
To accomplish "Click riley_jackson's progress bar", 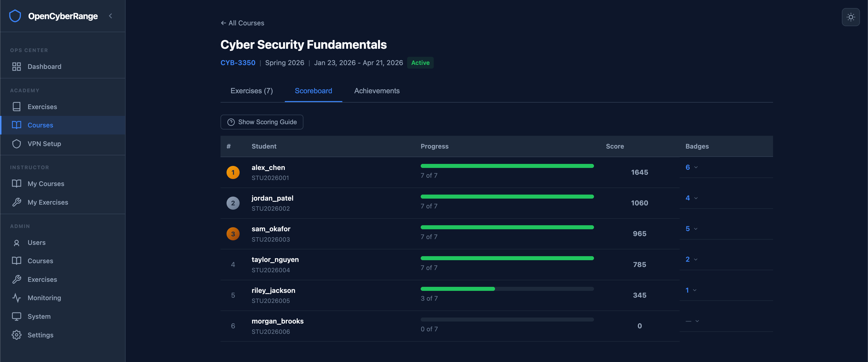I will pyautogui.click(x=507, y=289).
